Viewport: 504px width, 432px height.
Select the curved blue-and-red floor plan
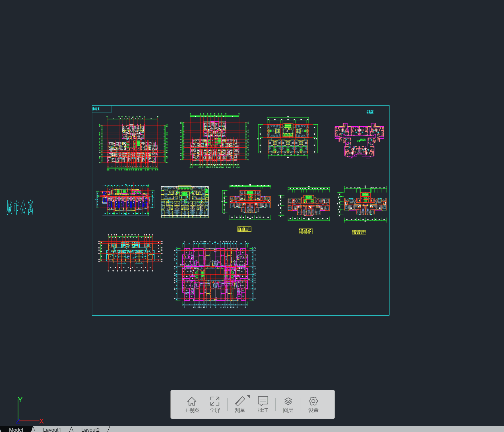click(x=125, y=199)
